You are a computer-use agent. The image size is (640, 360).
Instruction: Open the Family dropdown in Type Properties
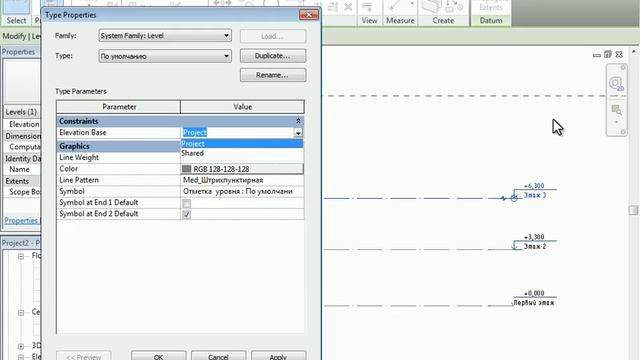pos(165,36)
